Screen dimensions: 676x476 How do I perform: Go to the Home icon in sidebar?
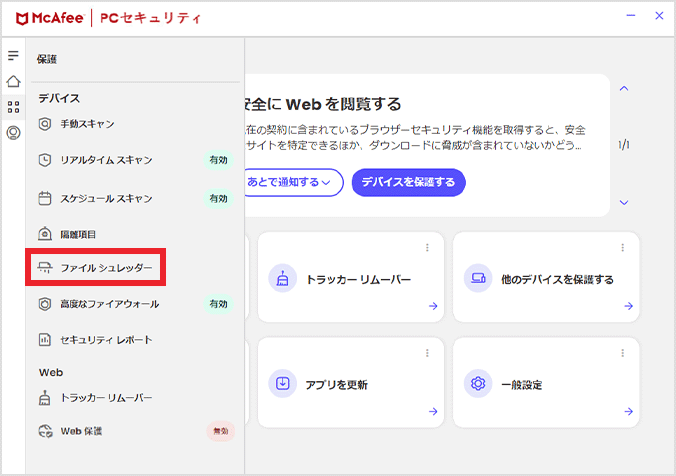pyautogui.click(x=13, y=81)
